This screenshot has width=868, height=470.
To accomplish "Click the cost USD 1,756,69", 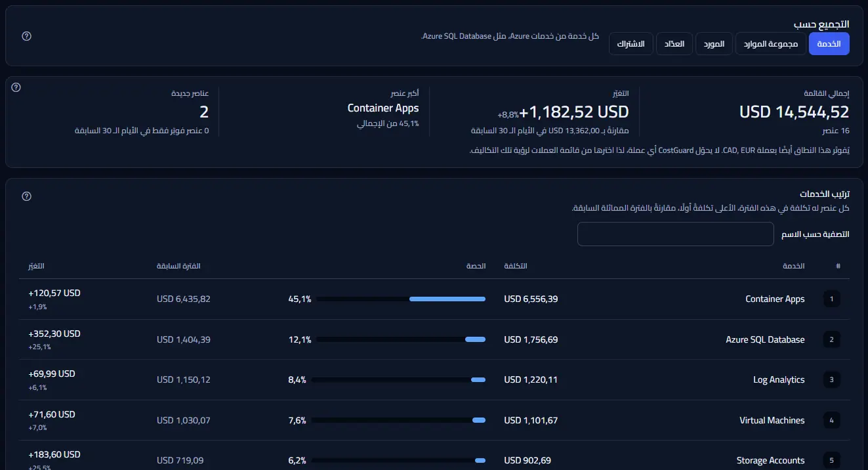I will point(531,339).
